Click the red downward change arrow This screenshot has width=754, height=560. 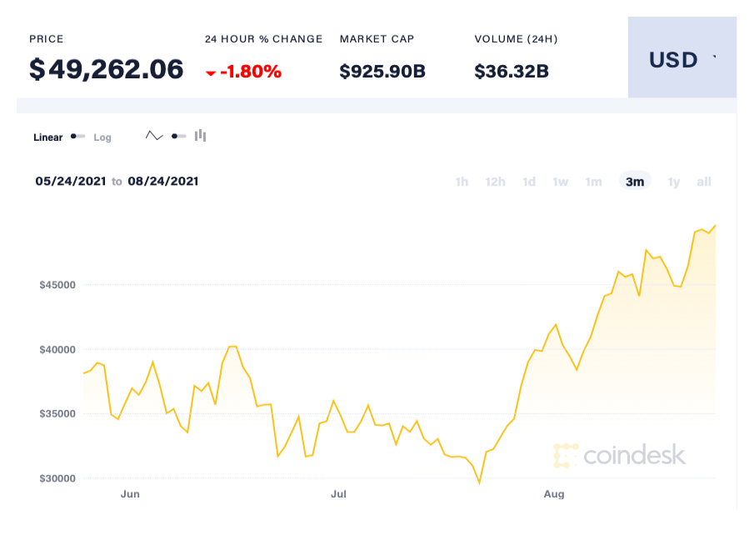tap(212, 72)
